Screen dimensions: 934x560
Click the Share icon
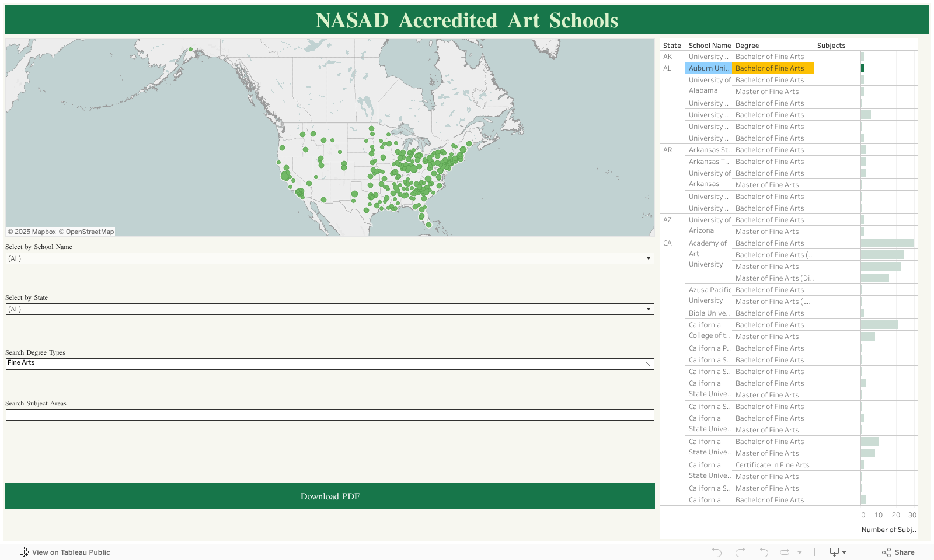point(887,552)
